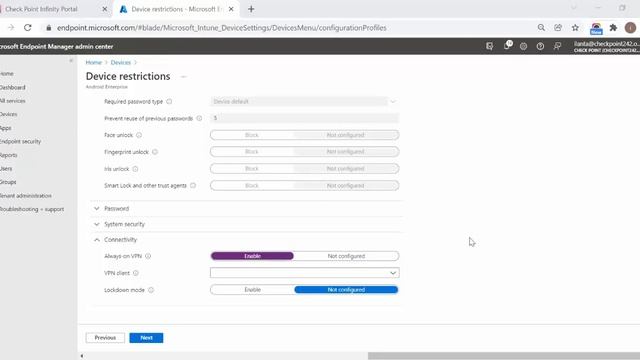Show info for Prevent reuse of previous passwords

click(x=199, y=118)
